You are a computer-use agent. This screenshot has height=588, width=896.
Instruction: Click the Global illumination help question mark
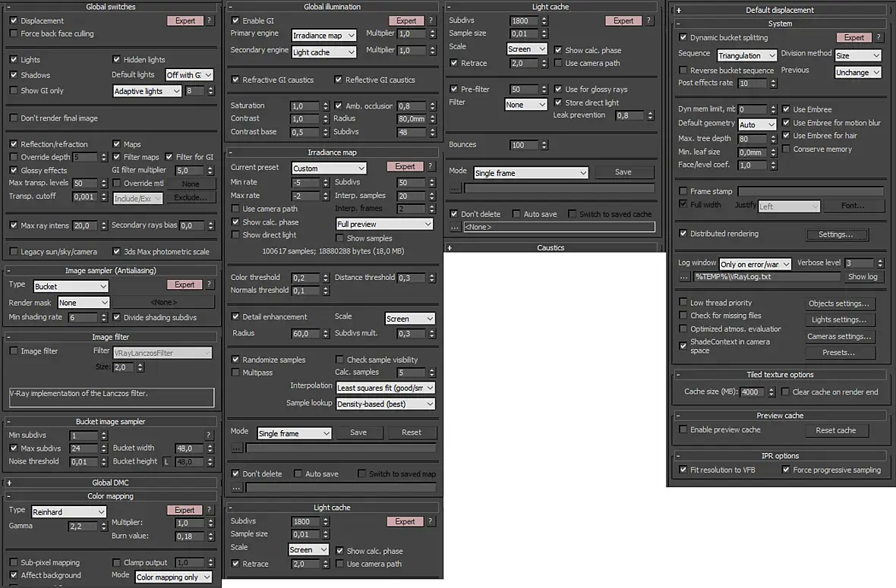[431, 20]
